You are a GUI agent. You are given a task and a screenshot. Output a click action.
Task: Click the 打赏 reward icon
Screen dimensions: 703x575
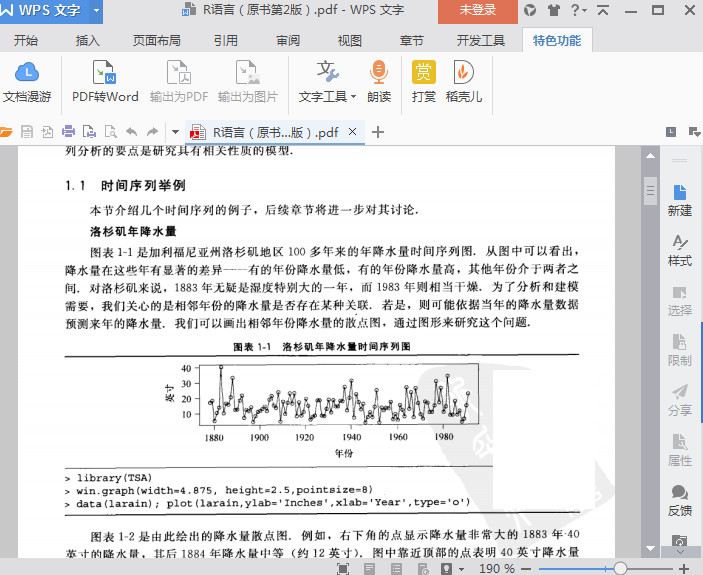pos(424,82)
